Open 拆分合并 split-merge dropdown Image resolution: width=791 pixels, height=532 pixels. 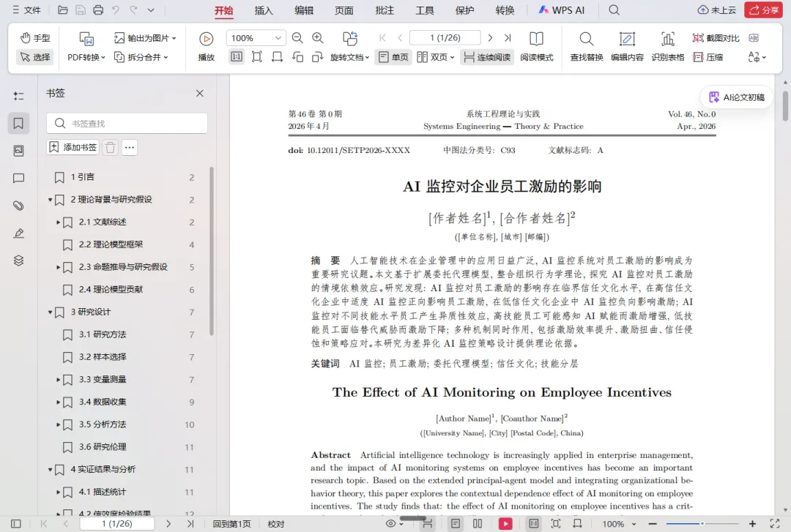point(141,57)
